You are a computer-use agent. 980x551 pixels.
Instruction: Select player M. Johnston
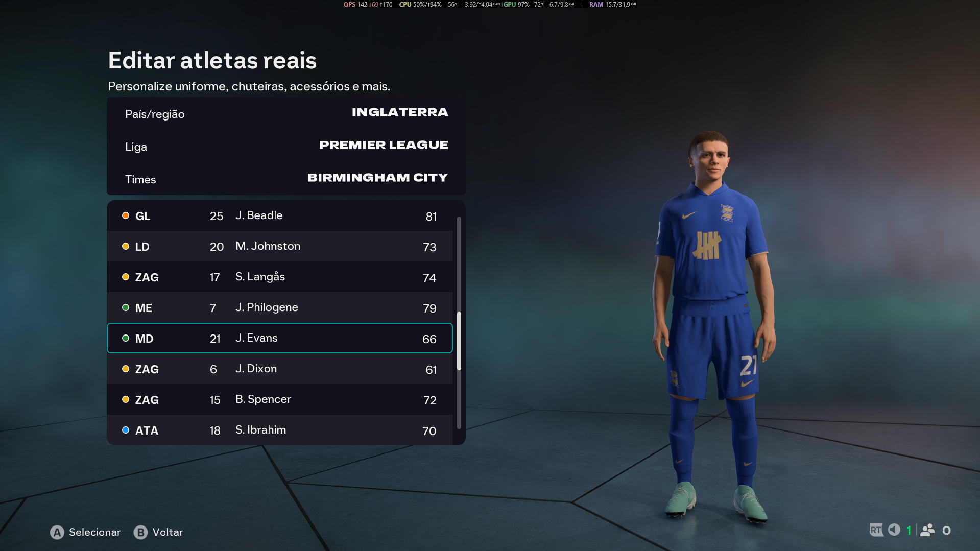point(280,246)
